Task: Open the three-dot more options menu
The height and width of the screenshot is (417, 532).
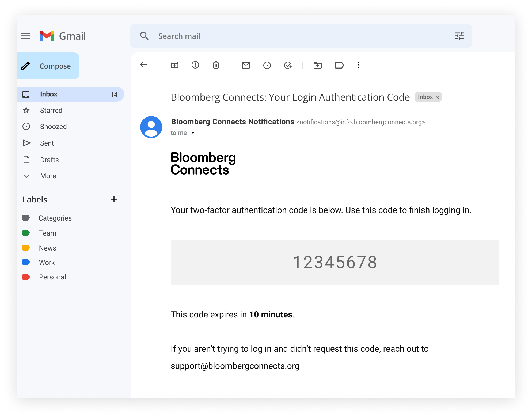Action: tap(358, 65)
